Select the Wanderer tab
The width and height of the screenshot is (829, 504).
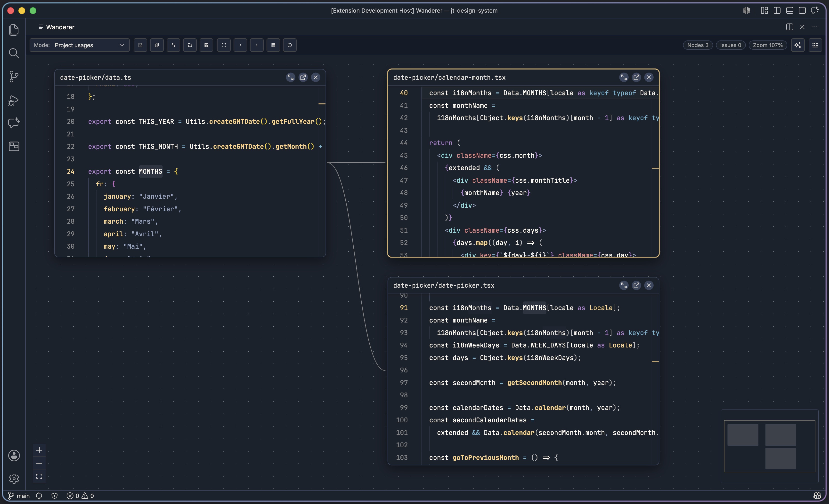(x=57, y=27)
